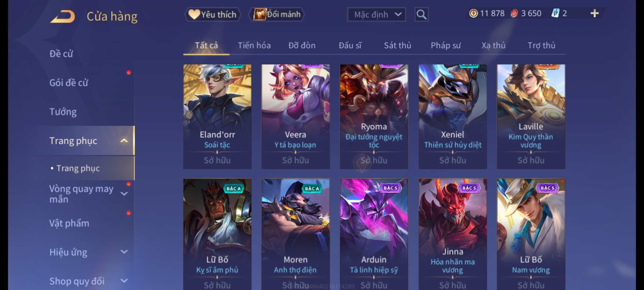
Task: Tap the blue voucher ticket icon
Action: click(555, 13)
